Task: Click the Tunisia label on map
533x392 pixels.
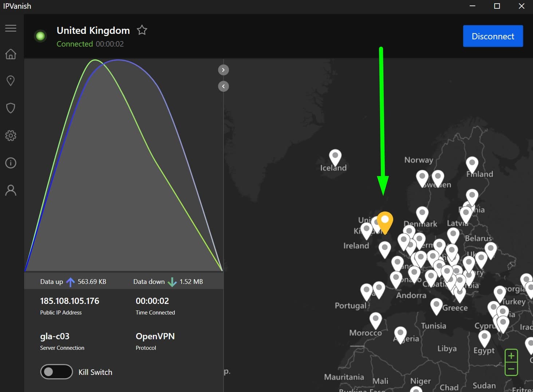Action: click(x=434, y=326)
